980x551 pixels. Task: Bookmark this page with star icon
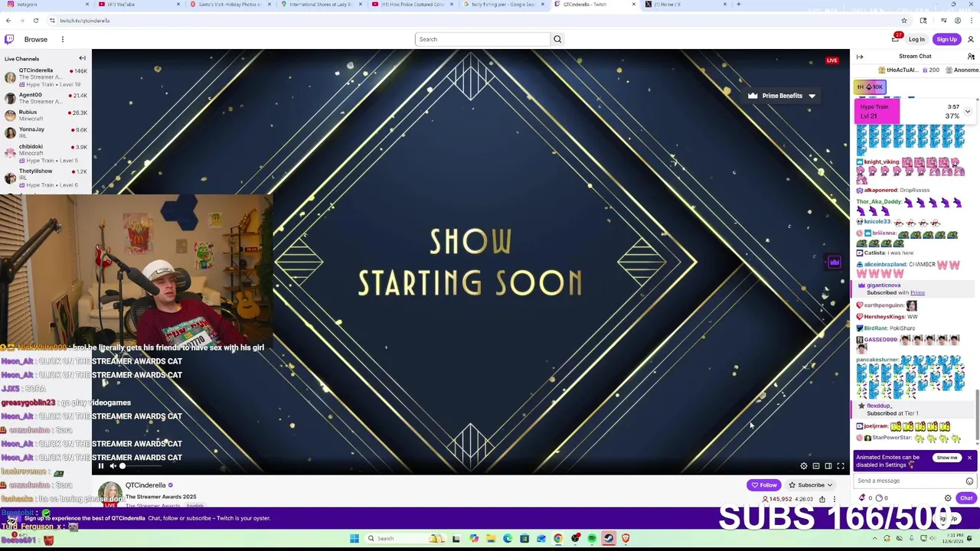click(903, 21)
